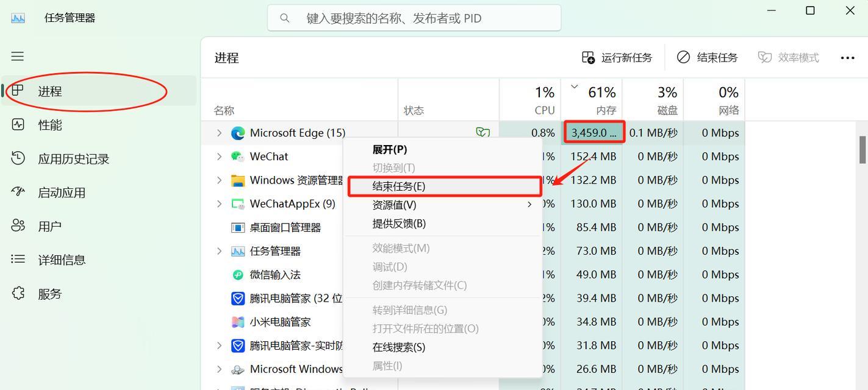The width and height of the screenshot is (868, 390).
Task: Open the hamburger navigation menu
Action: click(x=17, y=57)
